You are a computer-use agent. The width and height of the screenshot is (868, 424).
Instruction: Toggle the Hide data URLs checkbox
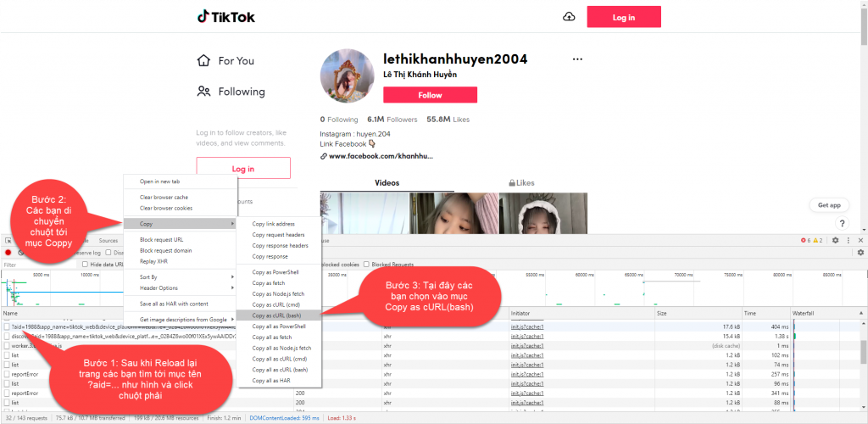pos(86,265)
